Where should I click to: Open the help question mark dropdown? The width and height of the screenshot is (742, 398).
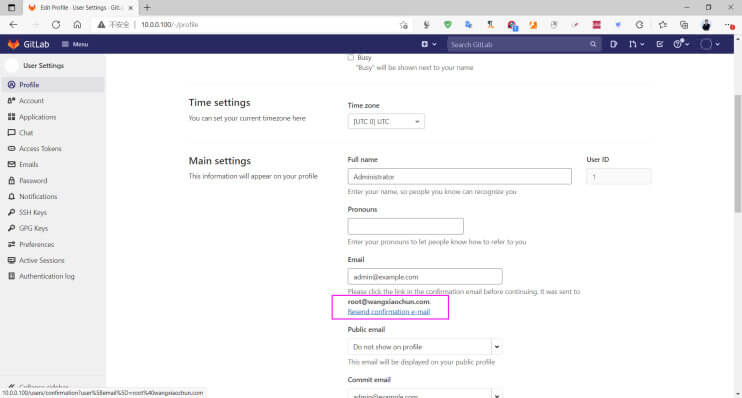[681, 44]
